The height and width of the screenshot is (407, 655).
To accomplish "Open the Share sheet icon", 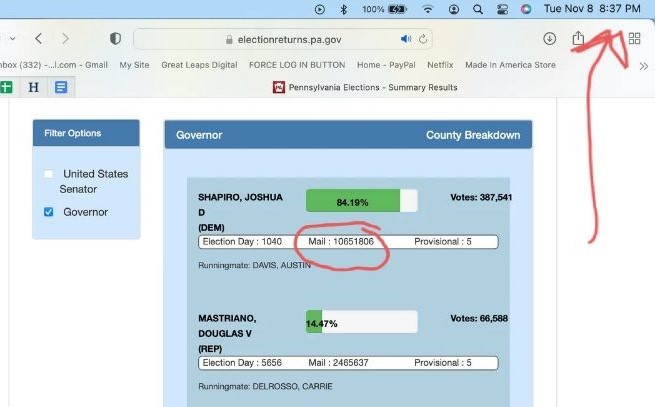I will tap(578, 38).
